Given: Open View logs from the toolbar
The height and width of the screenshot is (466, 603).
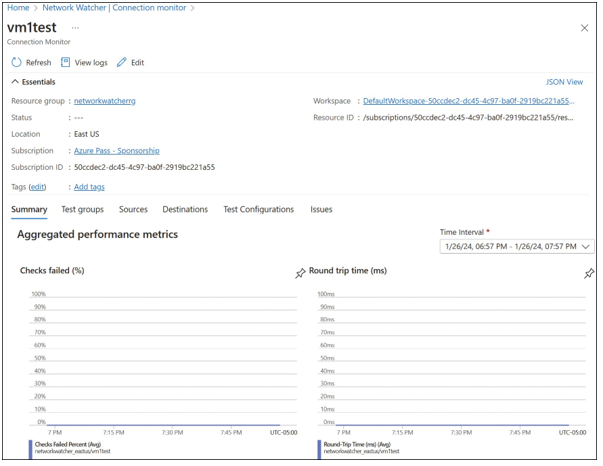Looking at the screenshot, I should [84, 62].
